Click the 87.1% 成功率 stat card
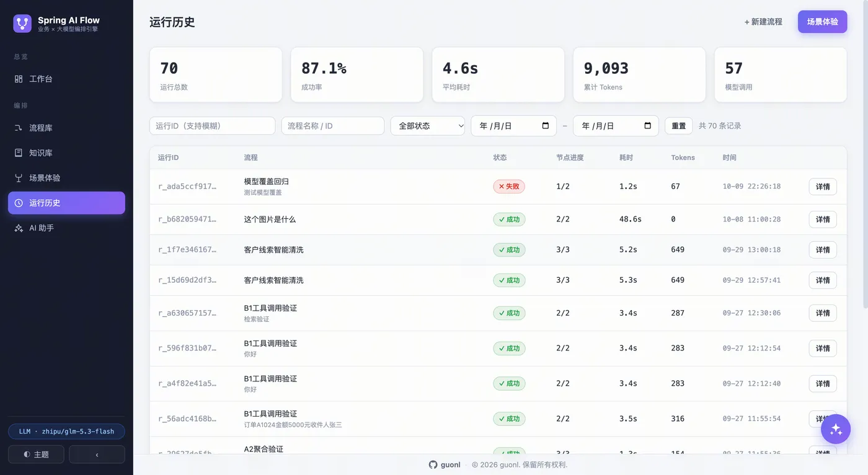This screenshot has width=868, height=475. click(x=357, y=74)
